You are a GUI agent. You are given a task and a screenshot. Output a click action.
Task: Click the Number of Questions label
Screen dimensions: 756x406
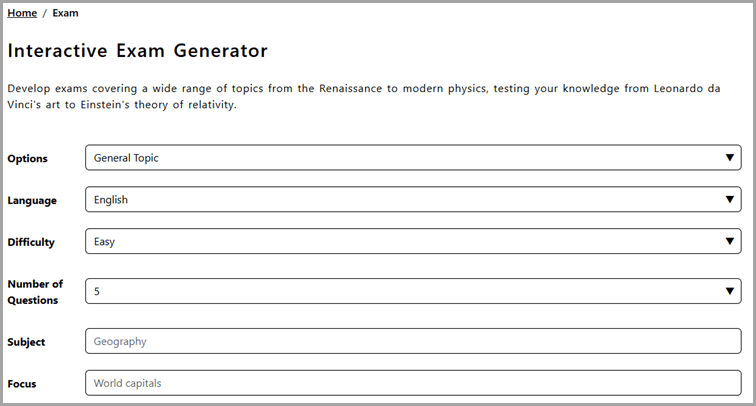(x=35, y=292)
